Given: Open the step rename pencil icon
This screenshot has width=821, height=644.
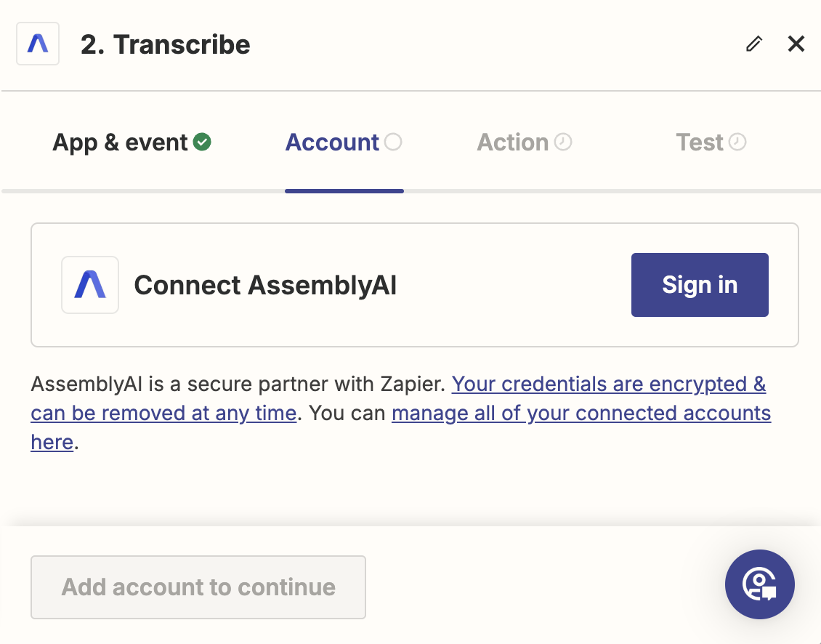Looking at the screenshot, I should click(x=753, y=44).
